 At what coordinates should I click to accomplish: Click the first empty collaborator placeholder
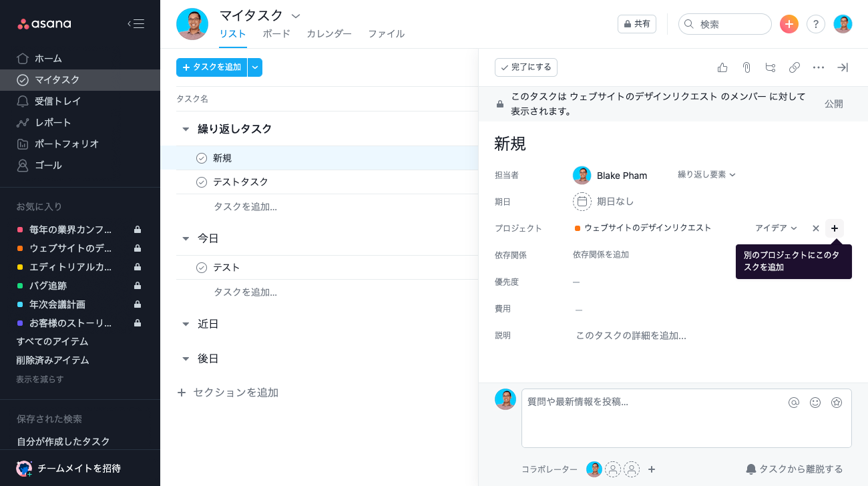(x=613, y=469)
